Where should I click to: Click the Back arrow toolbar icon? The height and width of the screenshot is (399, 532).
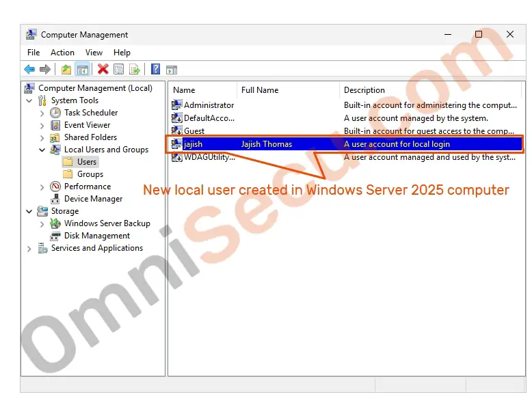(x=29, y=70)
